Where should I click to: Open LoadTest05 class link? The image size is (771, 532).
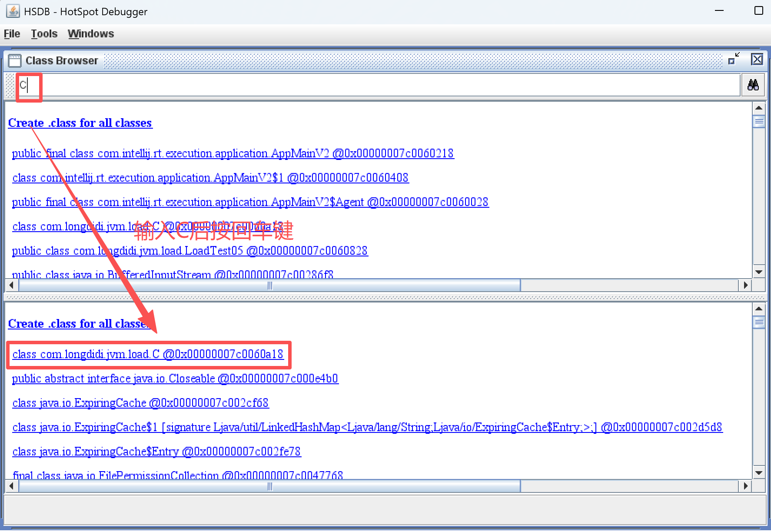190,251
